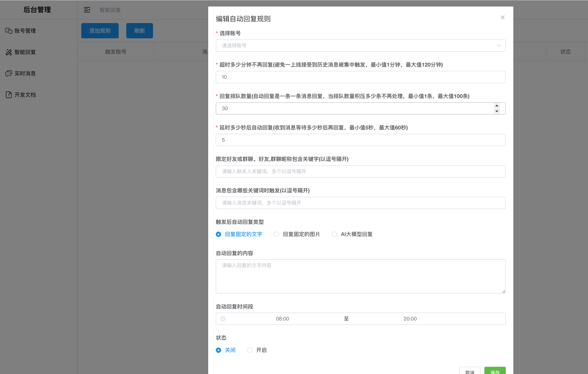
Task: Select 回复固定的文字 reply type
Action: click(239, 234)
